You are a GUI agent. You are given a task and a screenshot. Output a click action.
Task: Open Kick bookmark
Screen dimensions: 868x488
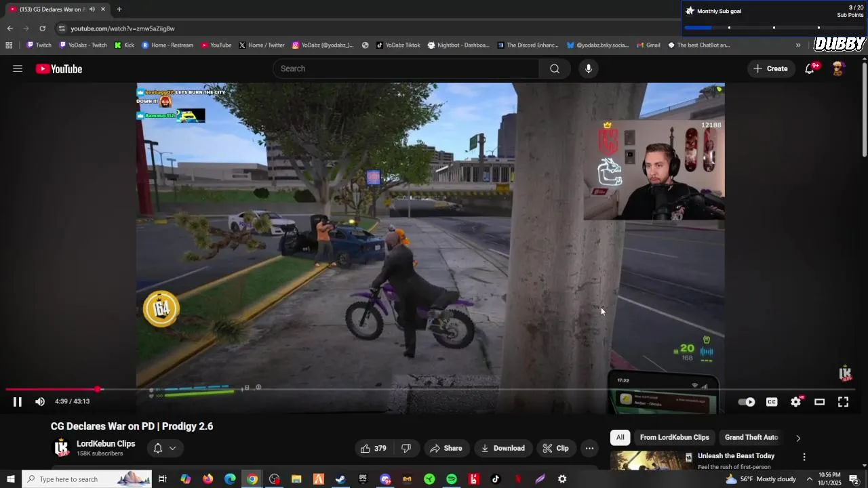(125, 45)
